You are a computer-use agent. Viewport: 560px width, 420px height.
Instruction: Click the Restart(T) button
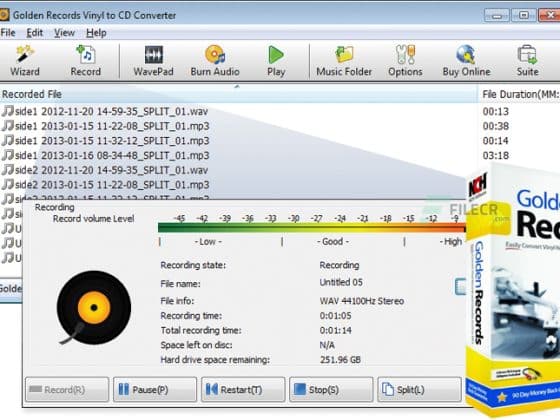click(x=243, y=389)
